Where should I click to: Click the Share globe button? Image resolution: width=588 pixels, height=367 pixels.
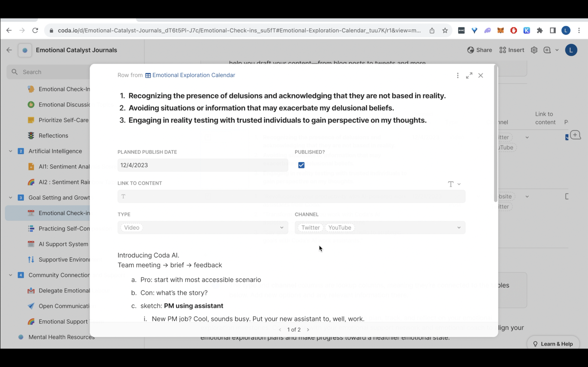479,50
